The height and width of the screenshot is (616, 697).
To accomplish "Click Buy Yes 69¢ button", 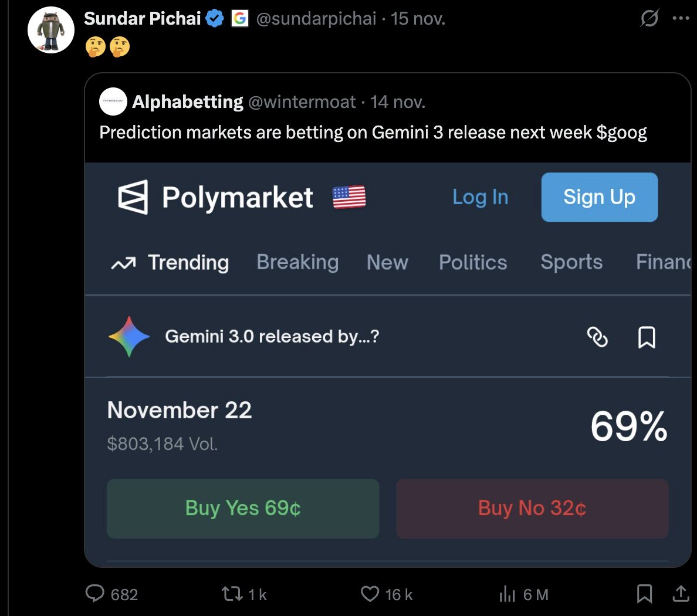I will pos(243,508).
